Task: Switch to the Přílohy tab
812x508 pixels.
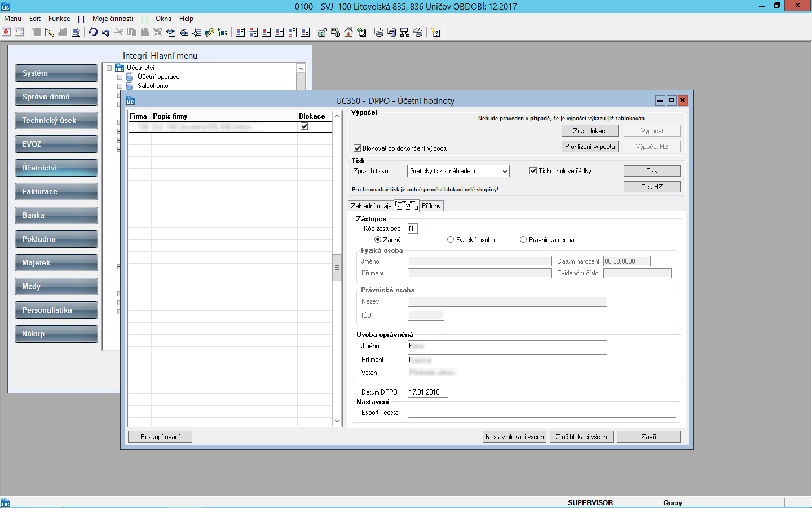Action: (x=431, y=206)
